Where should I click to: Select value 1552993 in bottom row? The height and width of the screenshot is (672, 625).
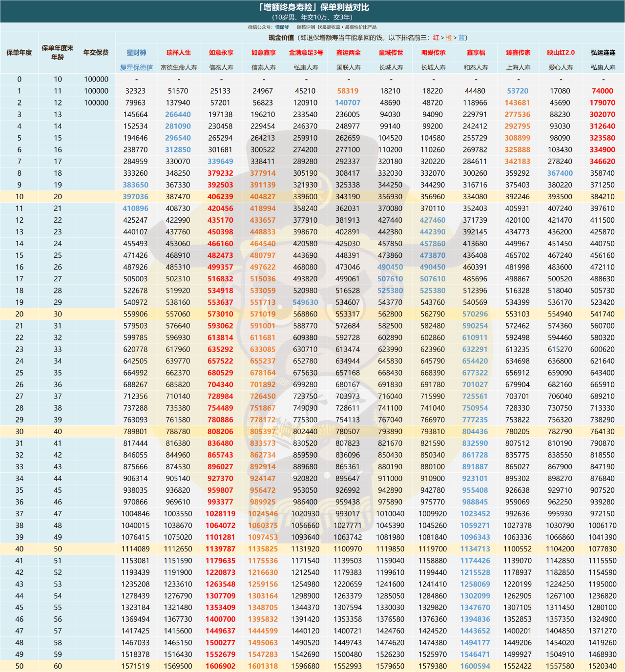pos(348,666)
